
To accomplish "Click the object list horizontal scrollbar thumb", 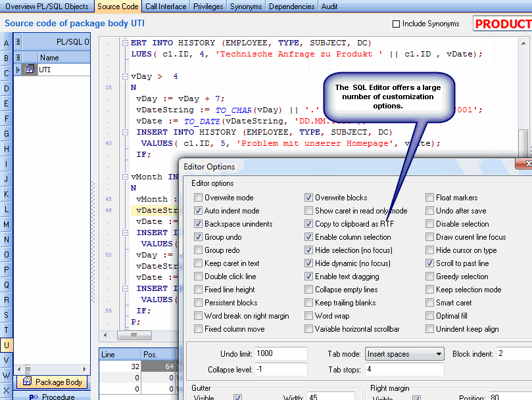I will (28, 369).
